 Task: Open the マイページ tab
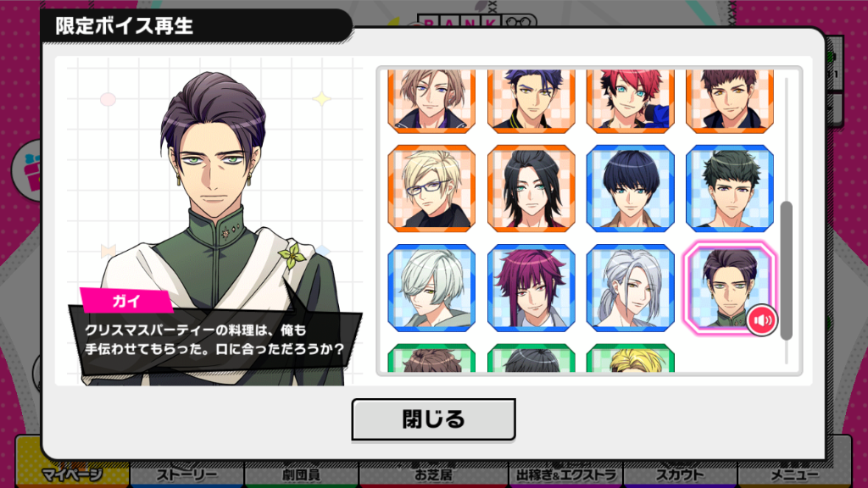(72, 474)
